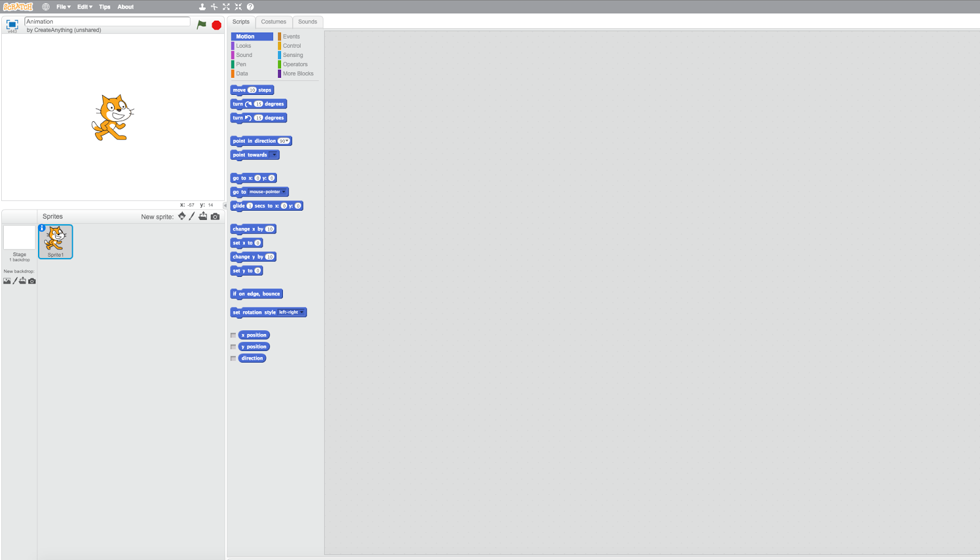
Task: Create a new sprite from camera
Action: (214, 216)
